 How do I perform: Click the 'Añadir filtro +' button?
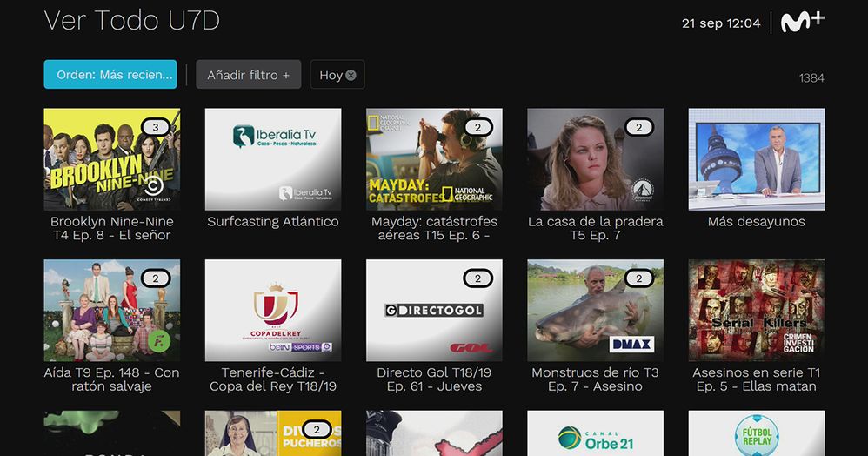click(x=249, y=74)
